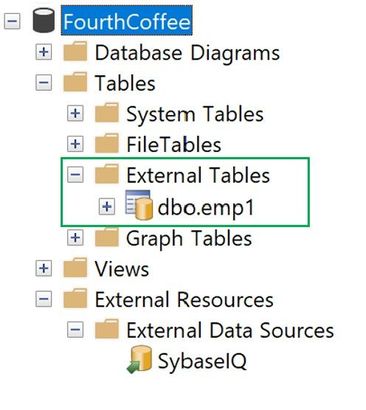Expand the dbo.emp1 table node

(107, 207)
